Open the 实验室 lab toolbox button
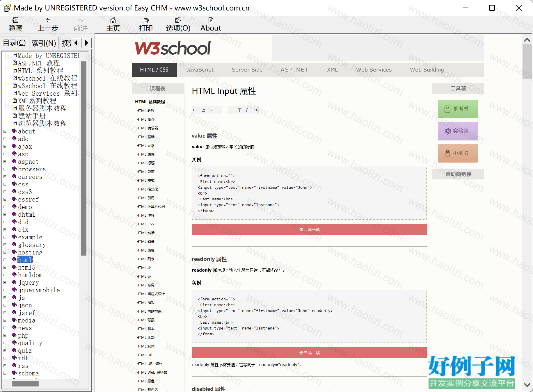 coord(458,131)
